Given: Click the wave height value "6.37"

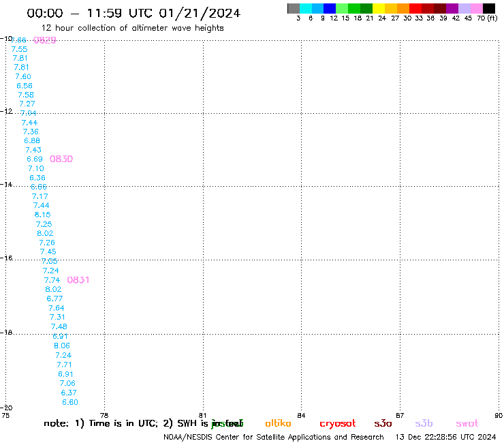Looking at the screenshot, I should pyautogui.click(x=69, y=393).
